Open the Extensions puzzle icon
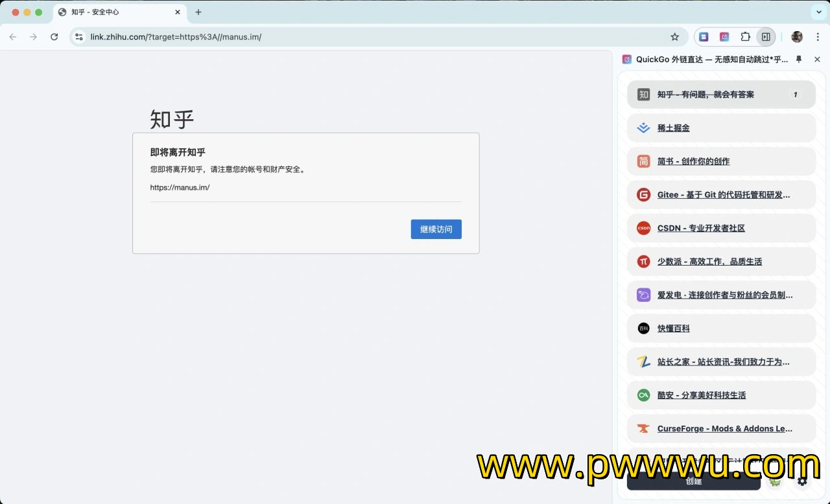The height and width of the screenshot is (504, 830). click(x=746, y=37)
